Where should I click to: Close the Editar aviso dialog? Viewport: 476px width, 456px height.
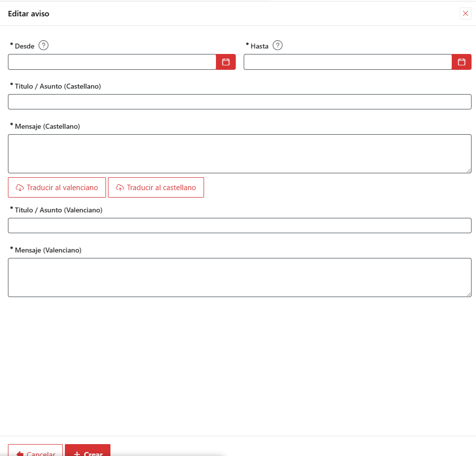(x=466, y=13)
